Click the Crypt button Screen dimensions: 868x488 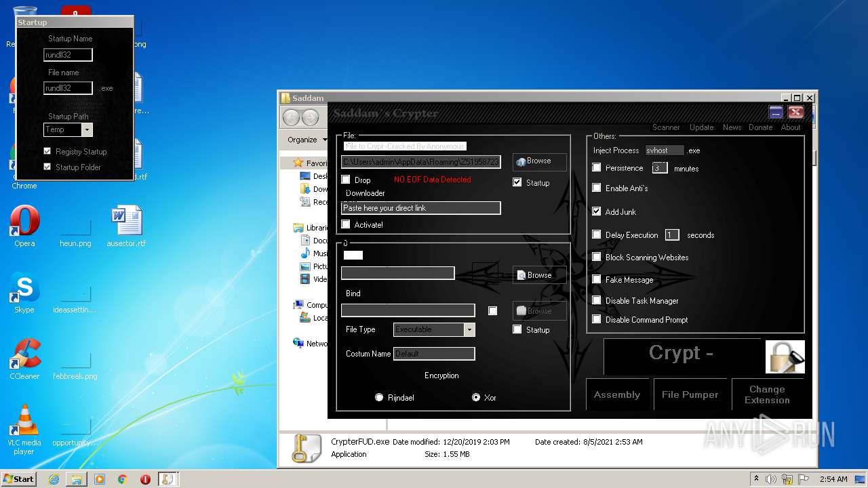point(682,357)
